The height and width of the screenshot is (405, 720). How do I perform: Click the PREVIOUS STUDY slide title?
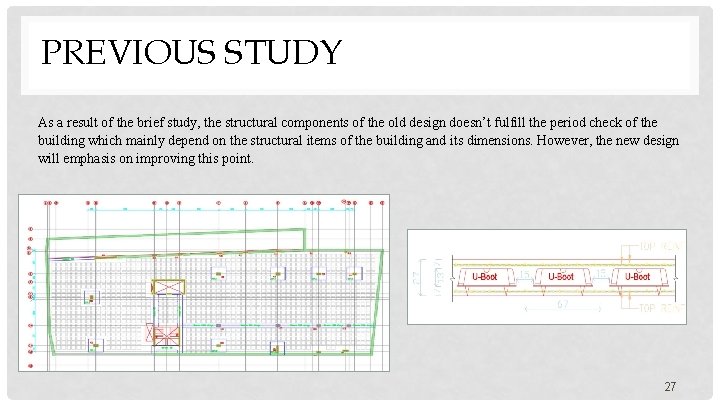click(x=191, y=51)
